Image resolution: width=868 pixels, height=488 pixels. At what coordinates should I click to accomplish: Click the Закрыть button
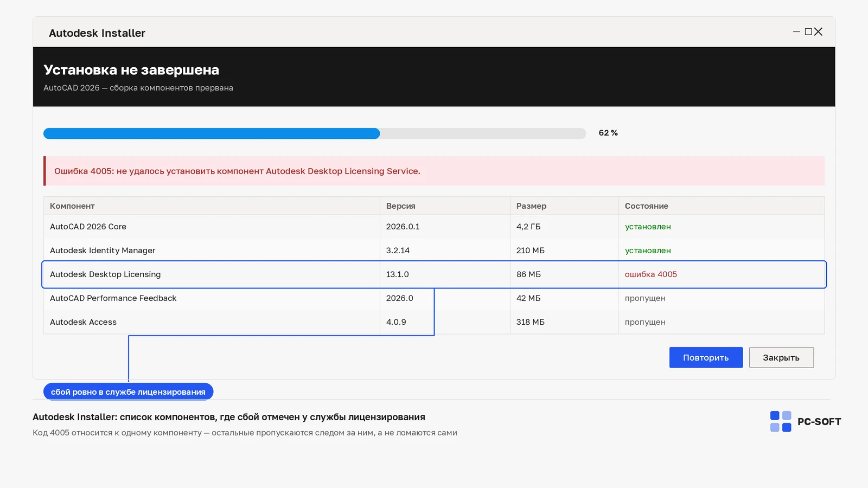point(781,357)
